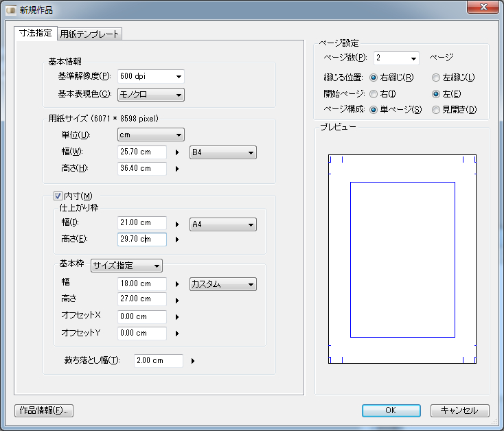Open the サイズ指定 basic frame dropdown
Viewport: 504px width, 431px height.
126,266
